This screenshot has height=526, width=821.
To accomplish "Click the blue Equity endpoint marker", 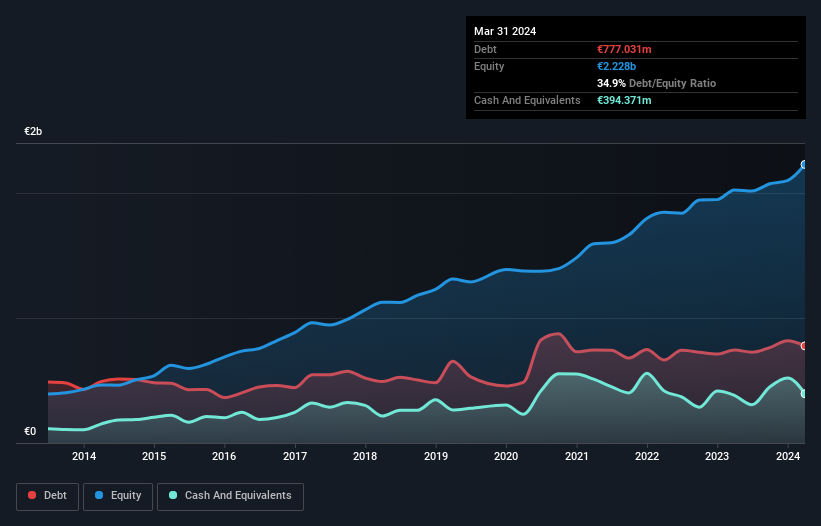I will click(804, 165).
